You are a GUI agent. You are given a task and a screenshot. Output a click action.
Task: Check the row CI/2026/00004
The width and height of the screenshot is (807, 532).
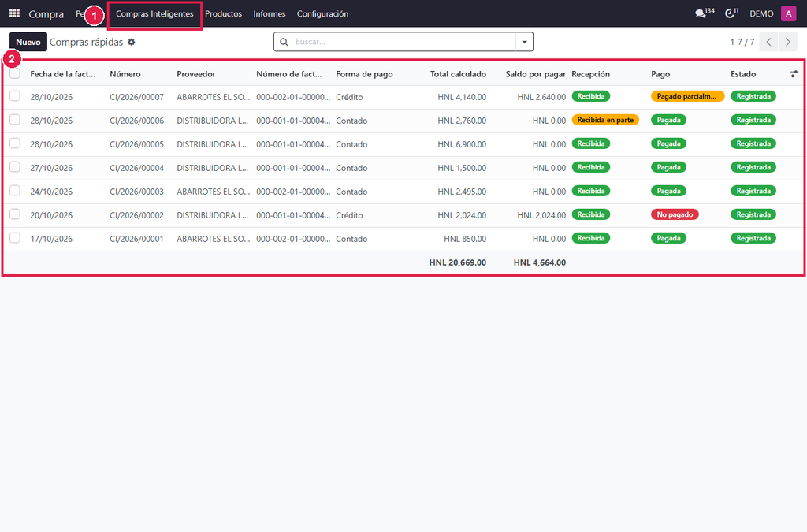[15, 167]
